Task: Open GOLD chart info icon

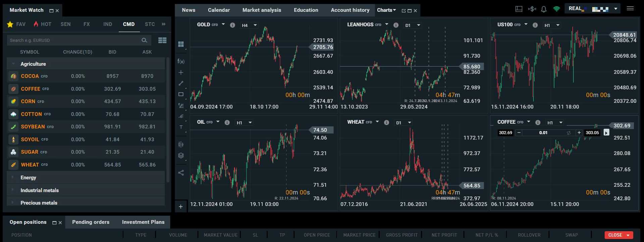Action: pyautogui.click(x=232, y=25)
